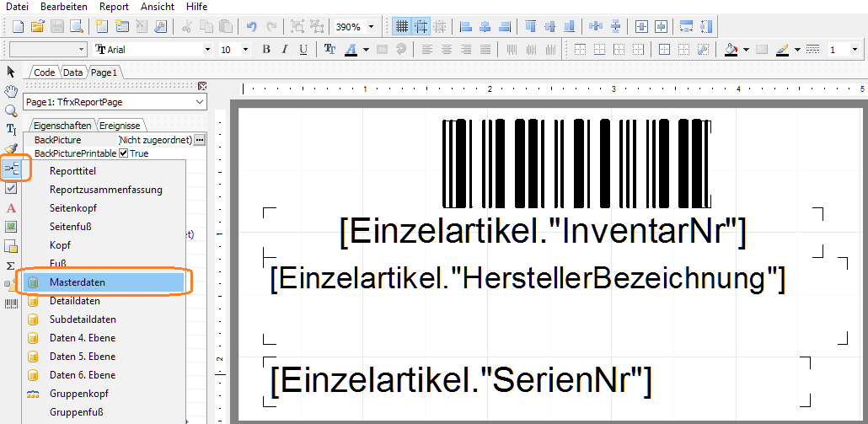868x424 pixels.
Task: Space selected objects equally horizontally
Action: 596,26
